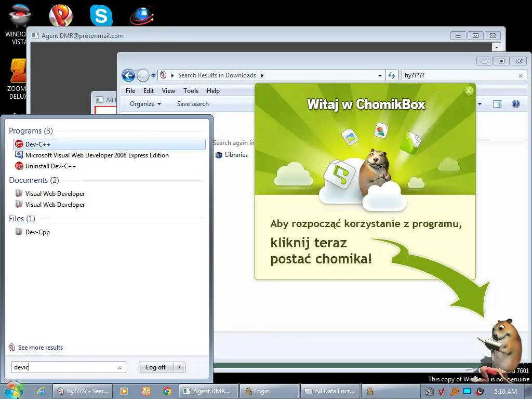Image resolution: width=532 pixels, height=399 pixels.
Task: Clear the Start menu search text
Action: point(119,367)
